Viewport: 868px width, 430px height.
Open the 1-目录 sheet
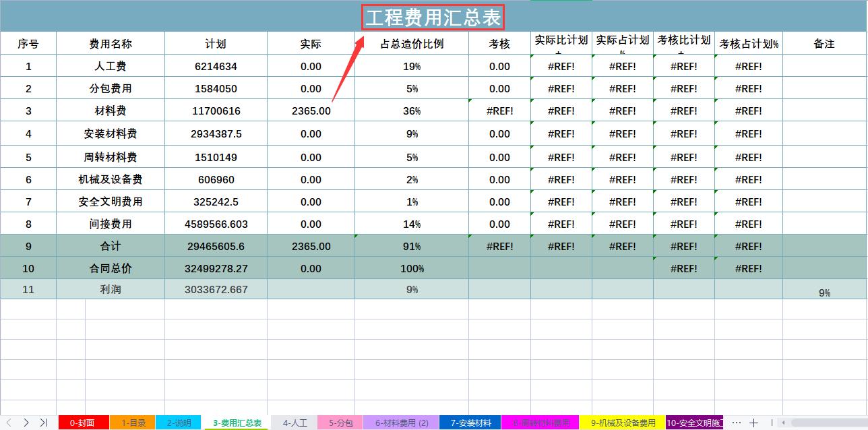pos(134,423)
